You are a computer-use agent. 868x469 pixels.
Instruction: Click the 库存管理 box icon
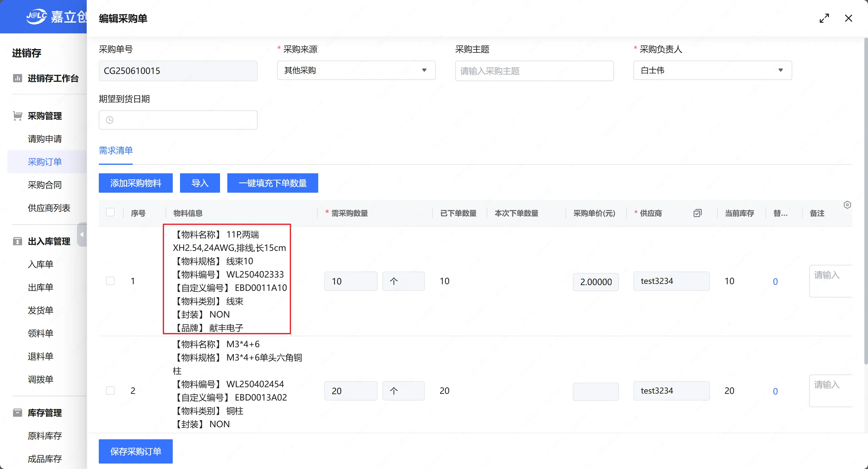point(18,413)
